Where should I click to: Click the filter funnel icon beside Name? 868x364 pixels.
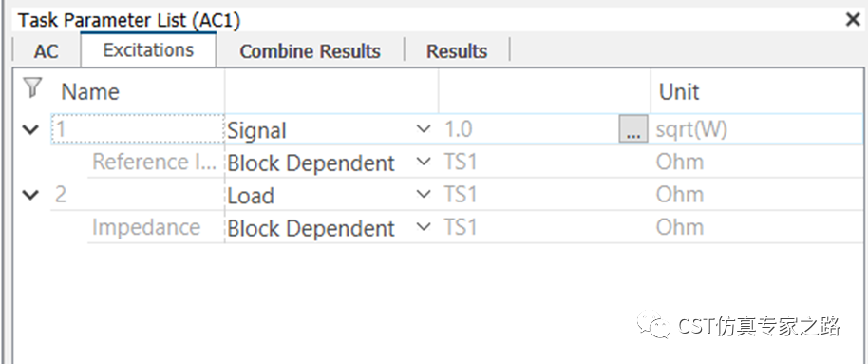pos(33,88)
